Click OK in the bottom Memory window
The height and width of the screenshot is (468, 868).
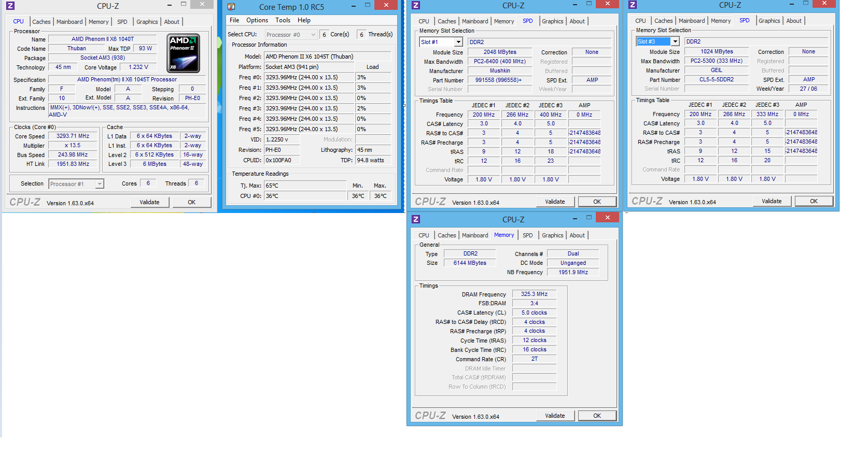(x=597, y=416)
